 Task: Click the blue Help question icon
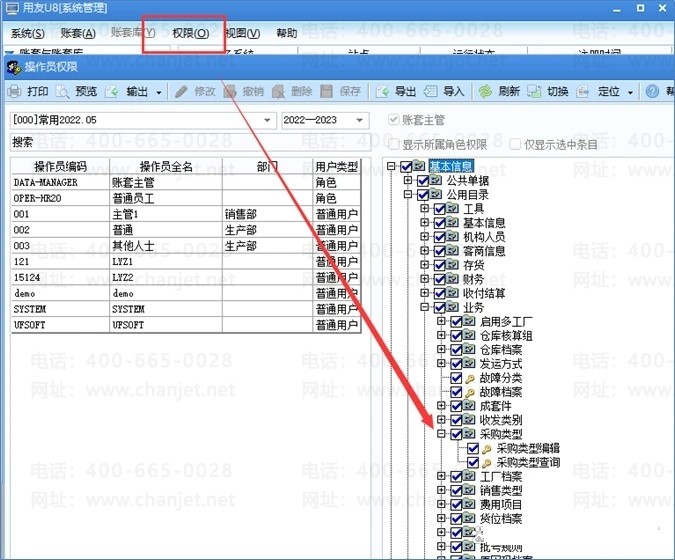(x=652, y=91)
